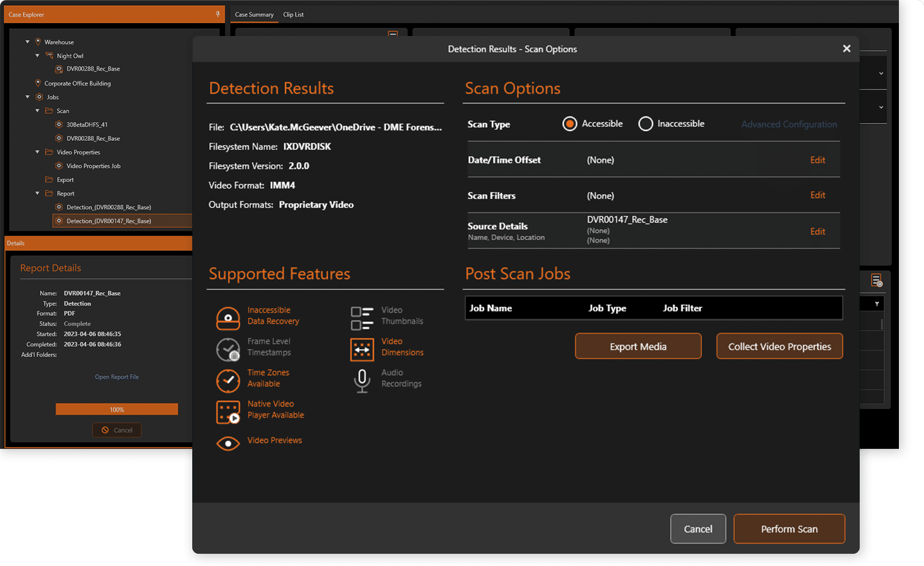
Task: Pin the Case Explorer panel
Action: (x=217, y=14)
